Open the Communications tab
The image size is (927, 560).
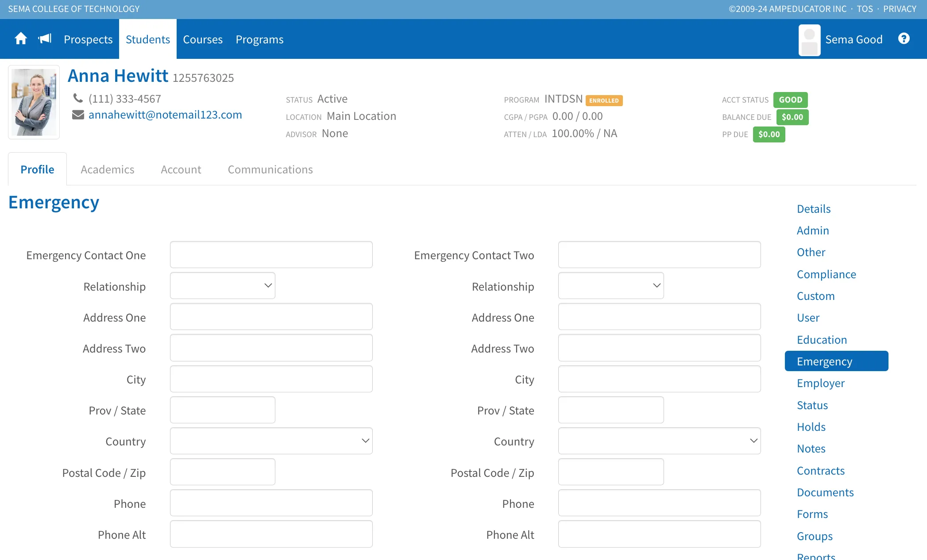pos(270,169)
